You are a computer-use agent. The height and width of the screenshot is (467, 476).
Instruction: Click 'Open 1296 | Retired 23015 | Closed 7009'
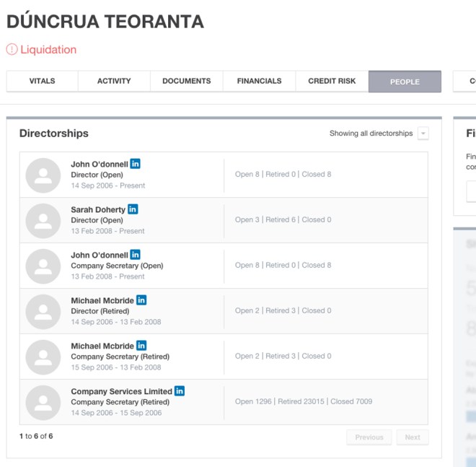[x=304, y=401]
